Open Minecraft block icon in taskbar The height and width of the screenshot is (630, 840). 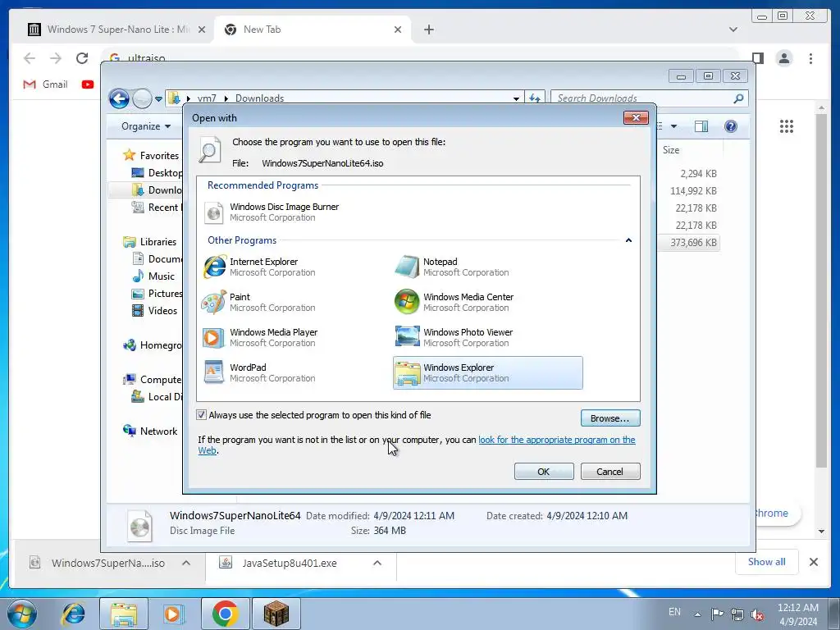(276, 614)
